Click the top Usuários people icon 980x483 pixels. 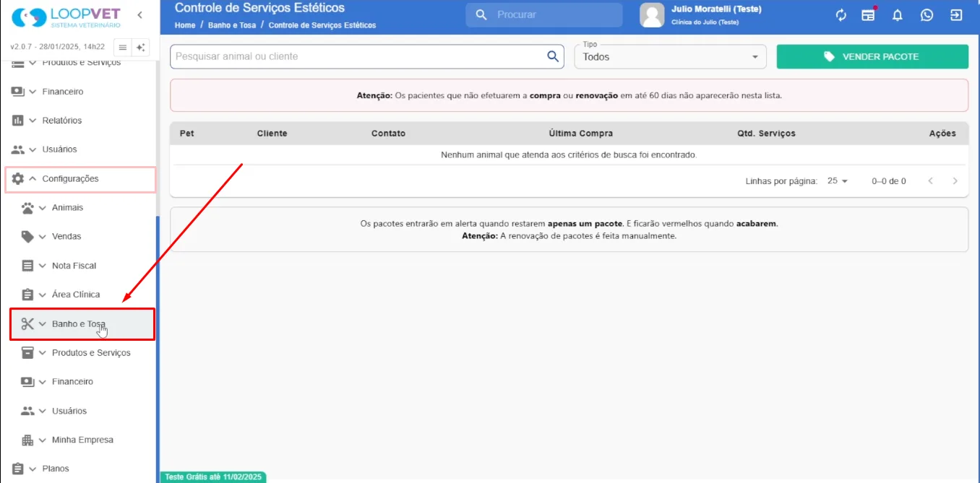(x=18, y=149)
